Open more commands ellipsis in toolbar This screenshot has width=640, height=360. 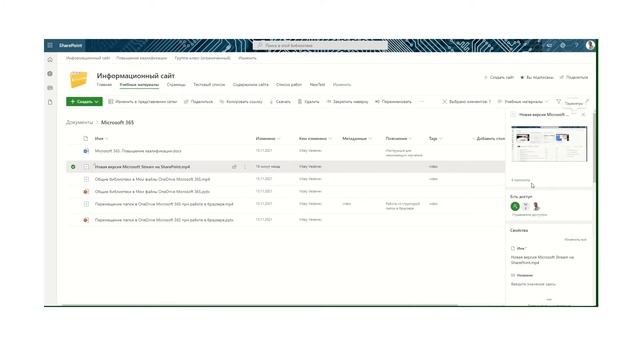422,102
